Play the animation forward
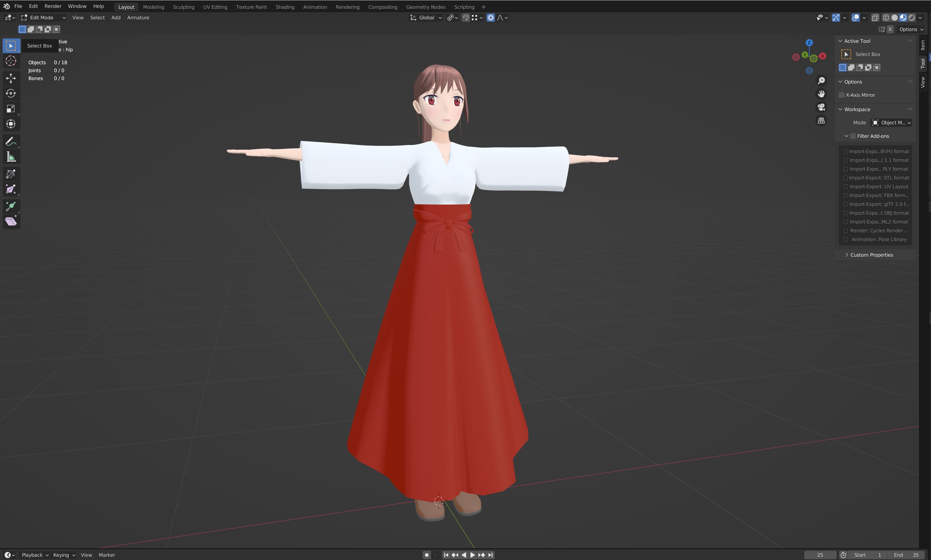Viewport: 931px width, 560px height. (472, 555)
